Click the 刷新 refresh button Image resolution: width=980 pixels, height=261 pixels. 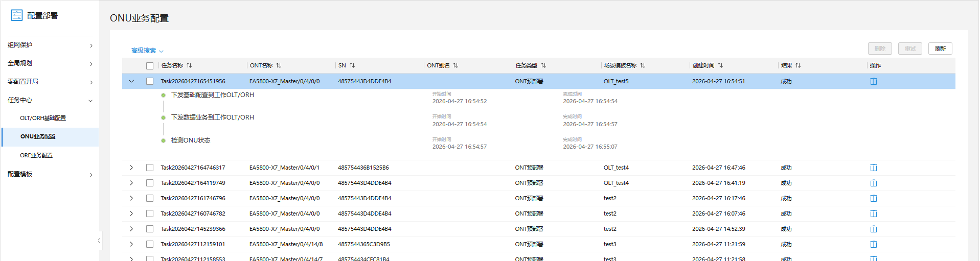[x=940, y=49]
